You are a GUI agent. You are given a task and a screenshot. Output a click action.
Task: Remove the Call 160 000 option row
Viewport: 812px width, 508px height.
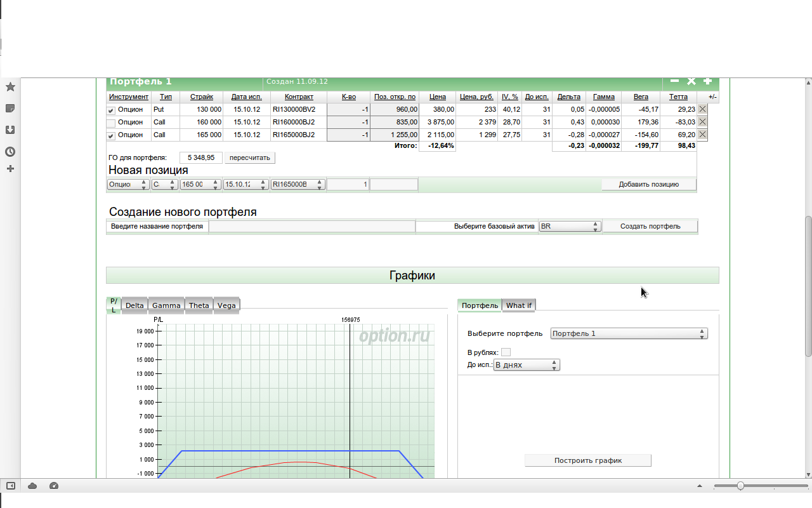tap(702, 122)
